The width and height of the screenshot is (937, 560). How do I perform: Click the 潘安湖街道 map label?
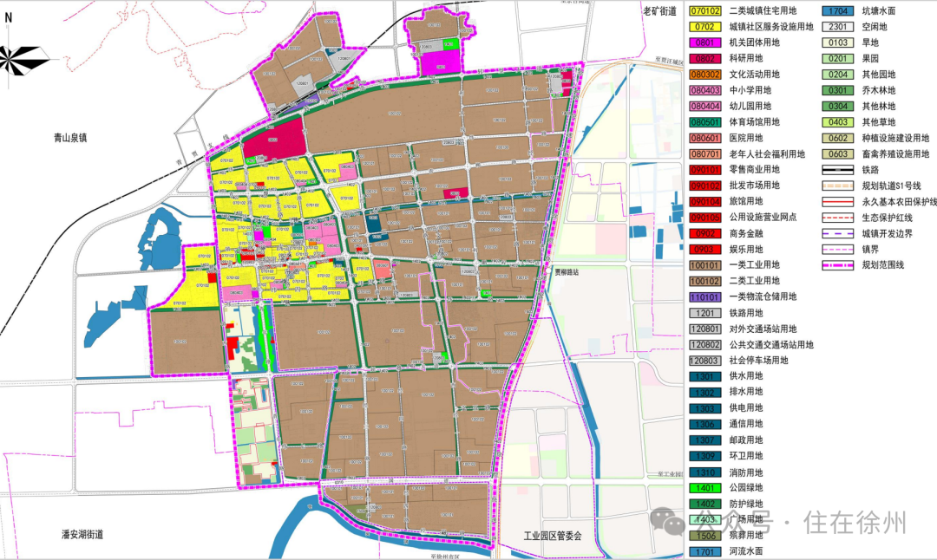tap(82, 534)
